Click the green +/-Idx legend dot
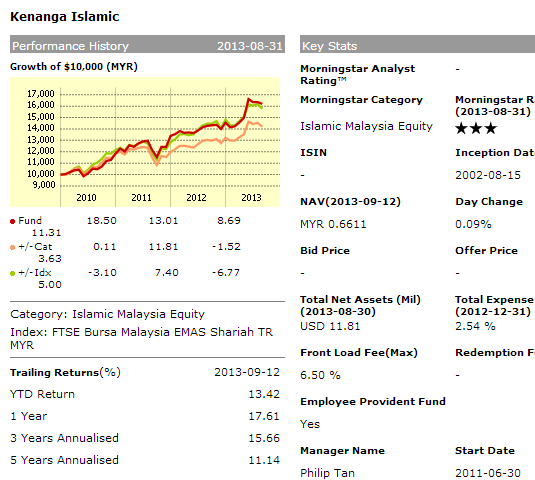The width and height of the screenshot is (535, 480). 13,273
